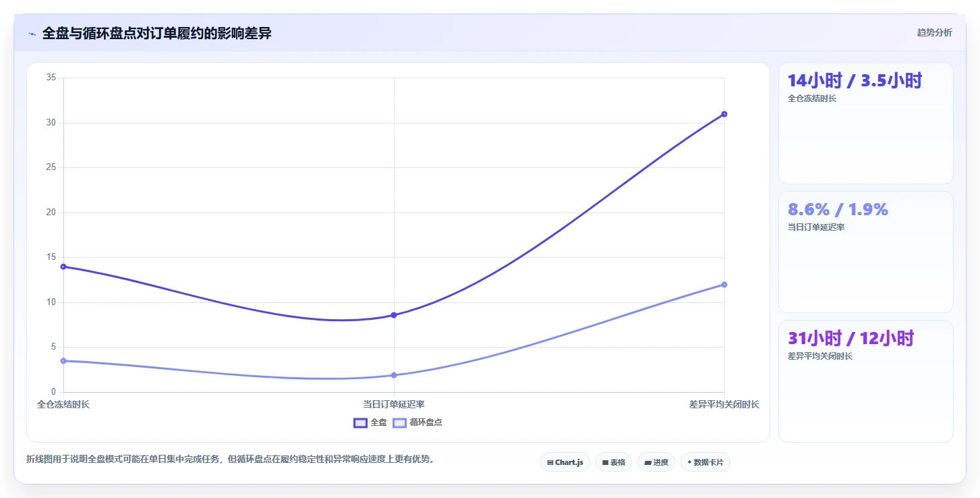Image resolution: width=980 pixels, height=498 pixels.
Task: Click the y-axis value 15
Action: pos(51,257)
